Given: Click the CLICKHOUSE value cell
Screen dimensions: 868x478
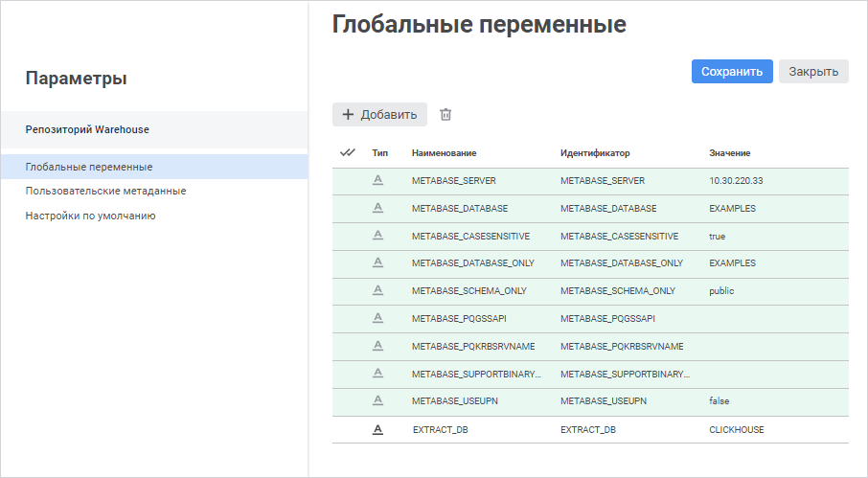Looking at the screenshot, I should coord(737,430).
